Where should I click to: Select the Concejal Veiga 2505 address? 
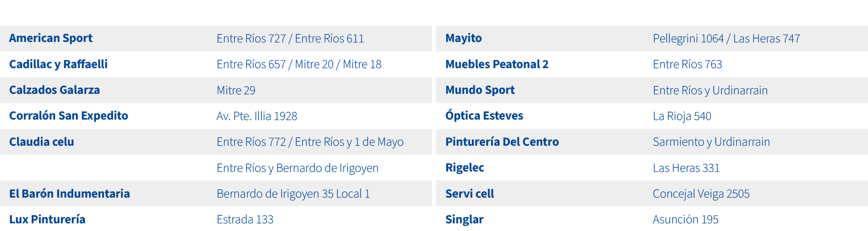click(x=701, y=194)
